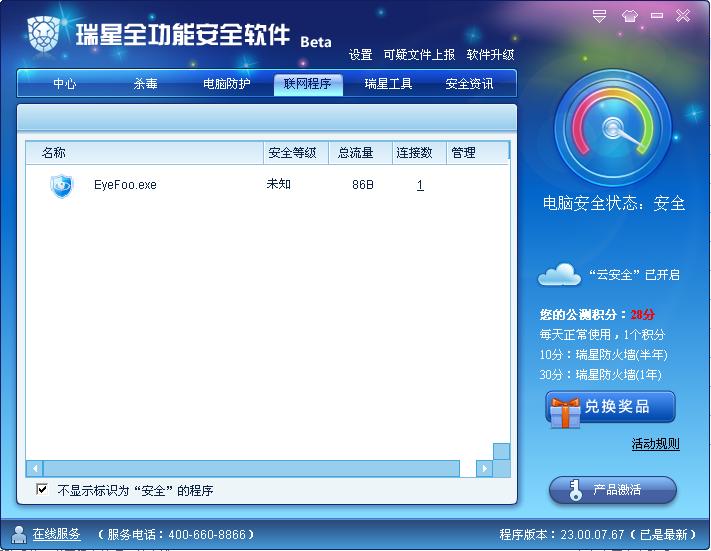Click the 30分：瑞星防火墙(1年) text
The image size is (711, 551).
(600, 375)
